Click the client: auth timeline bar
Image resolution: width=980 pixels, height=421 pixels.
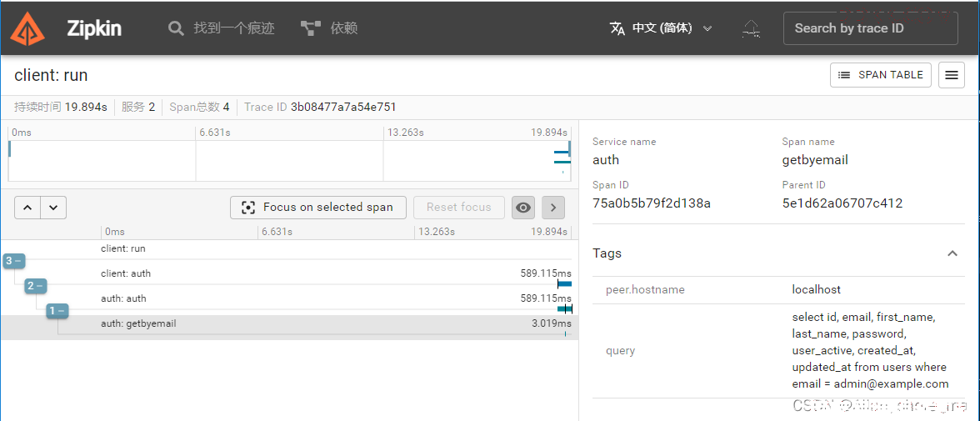[x=564, y=284]
